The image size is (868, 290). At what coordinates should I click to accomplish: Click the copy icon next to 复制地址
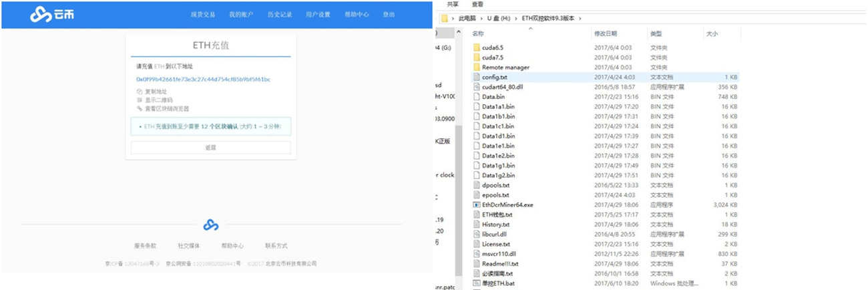140,92
